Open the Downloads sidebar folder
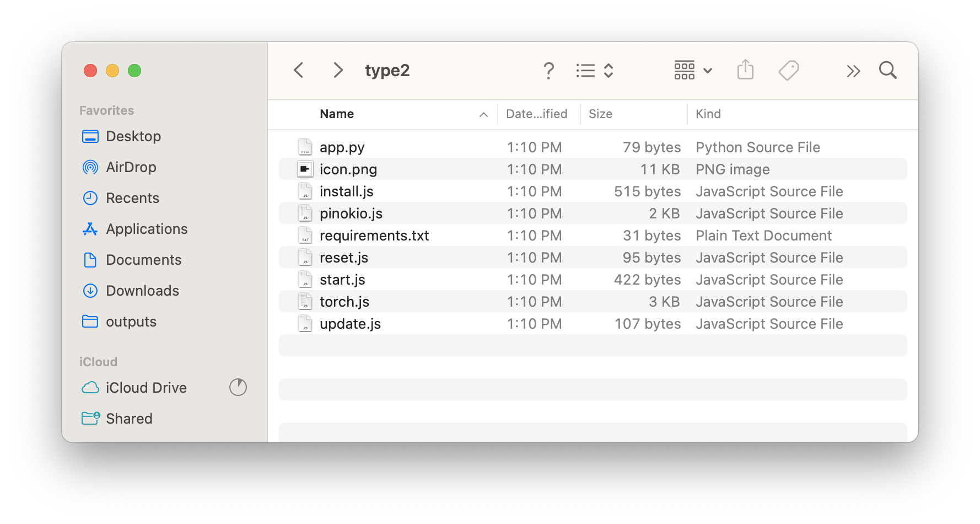Image resolution: width=980 pixels, height=524 pixels. tap(142, 291)
